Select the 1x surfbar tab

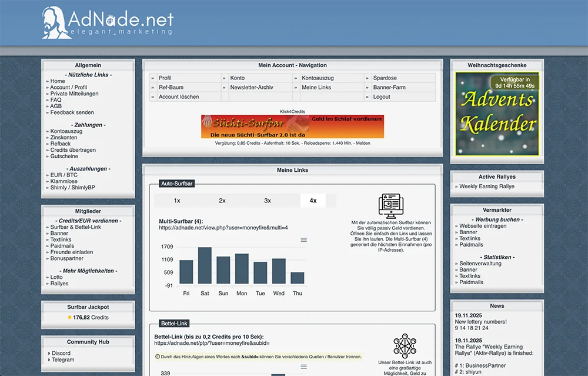coord(177,201)
